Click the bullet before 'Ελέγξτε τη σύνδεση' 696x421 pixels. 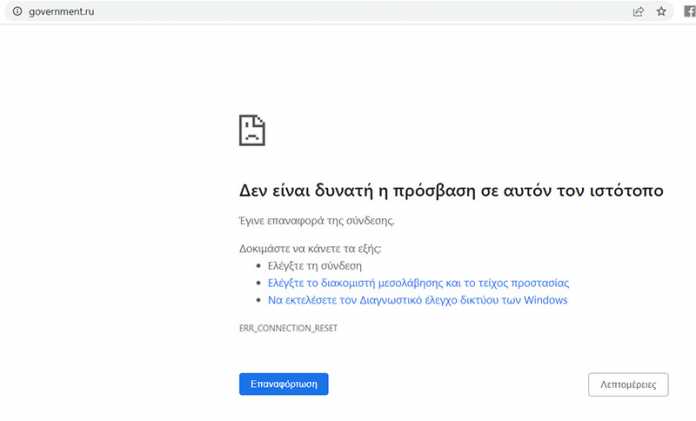[260, 267]
